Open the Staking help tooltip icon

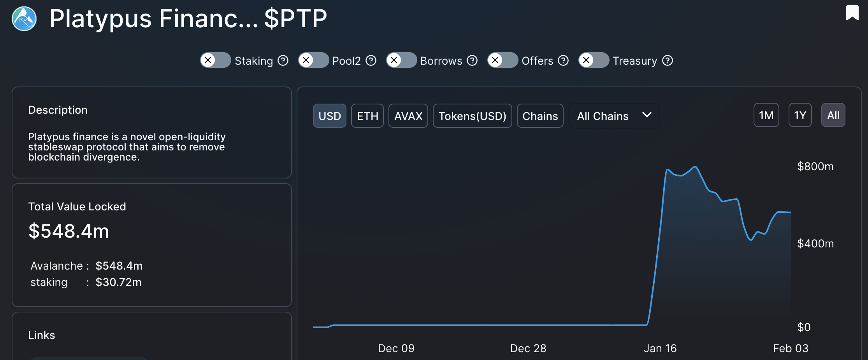283,61
